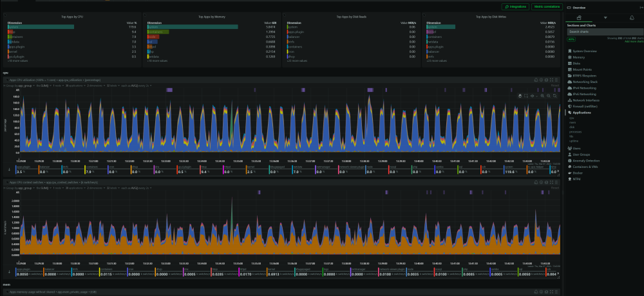This screenshot has width=644, height=296.
Task: Open the 2 dimensions dropdown on context switches chart
Action: (x=96, y=188)
